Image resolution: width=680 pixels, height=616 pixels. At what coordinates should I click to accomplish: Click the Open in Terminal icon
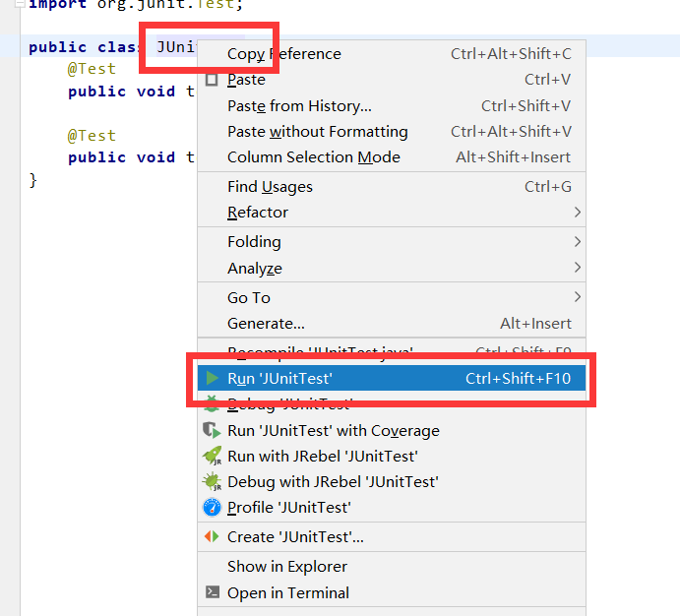pos(212,592)
